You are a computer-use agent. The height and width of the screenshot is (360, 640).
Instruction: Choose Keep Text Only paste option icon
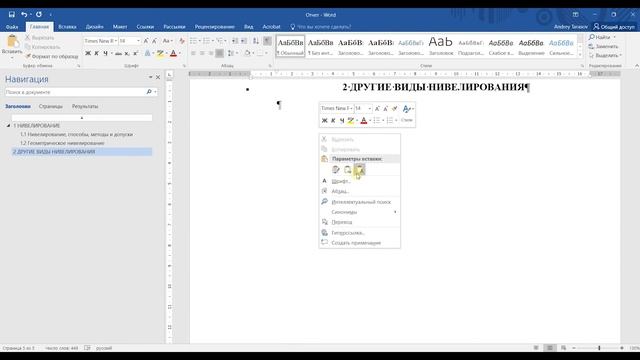[x=359, y=169]
